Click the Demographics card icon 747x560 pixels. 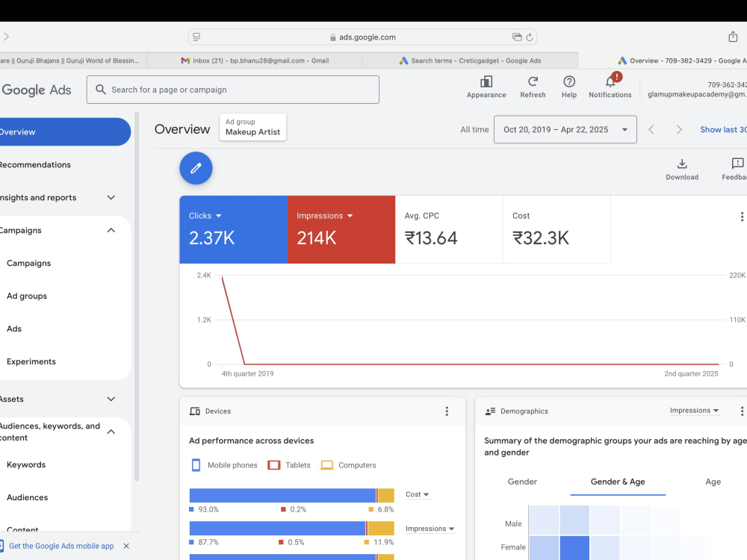(x=490, y=411)
